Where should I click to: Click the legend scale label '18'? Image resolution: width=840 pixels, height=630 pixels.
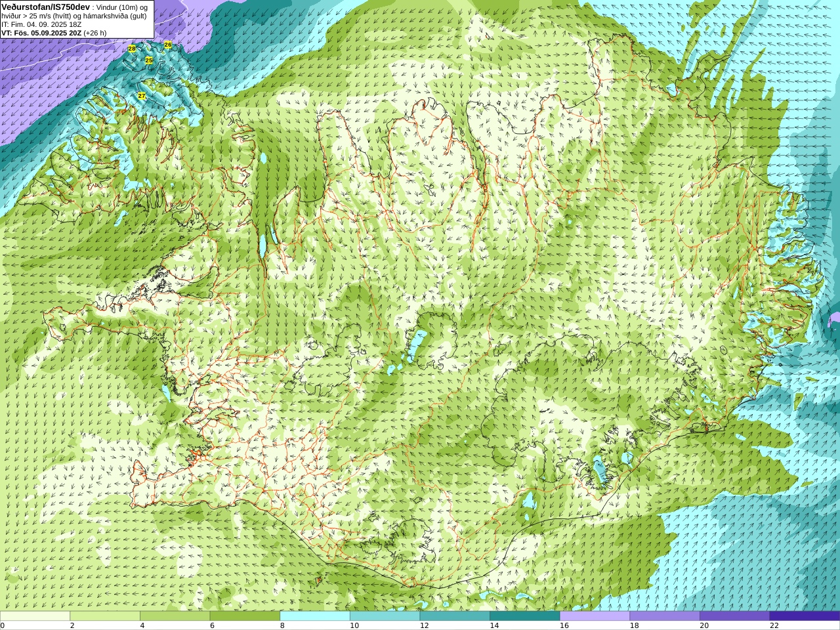tap(634, 625)
